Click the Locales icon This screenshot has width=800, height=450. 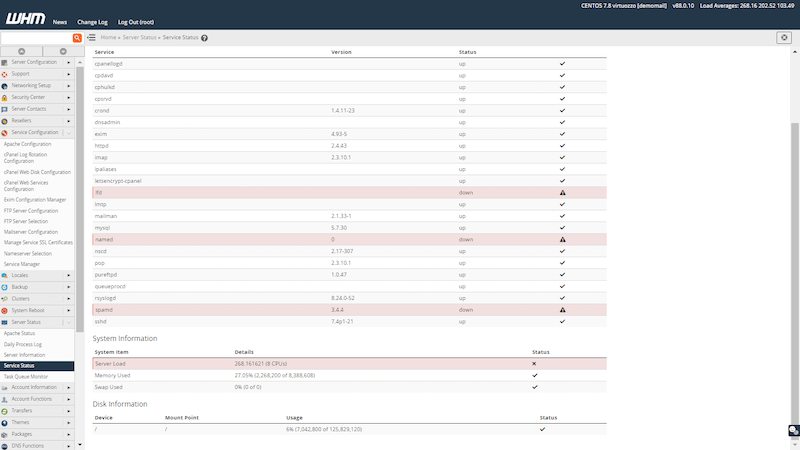click(x=5, y=276)
